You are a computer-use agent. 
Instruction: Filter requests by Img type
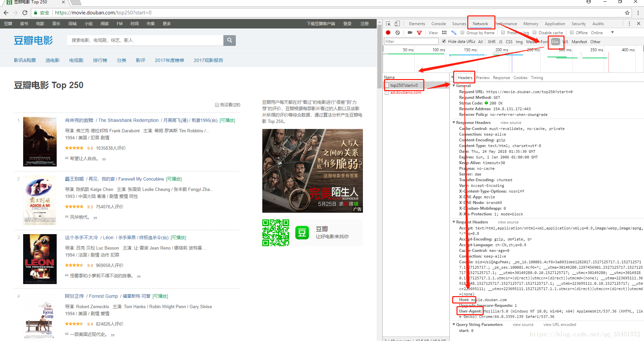(x=519, y=42)
